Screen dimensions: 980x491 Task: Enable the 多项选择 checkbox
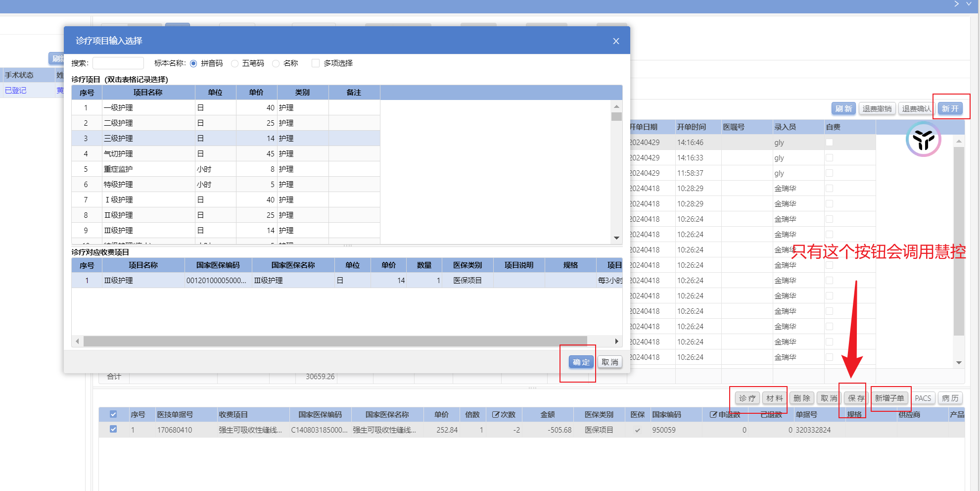pyautogui.click(x=316, y=63)
